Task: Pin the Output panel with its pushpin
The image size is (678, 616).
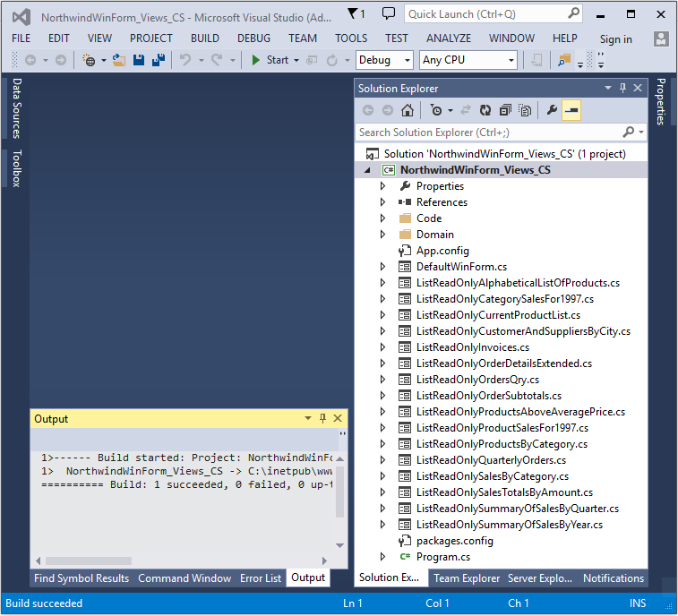Action: coord(322,418)
